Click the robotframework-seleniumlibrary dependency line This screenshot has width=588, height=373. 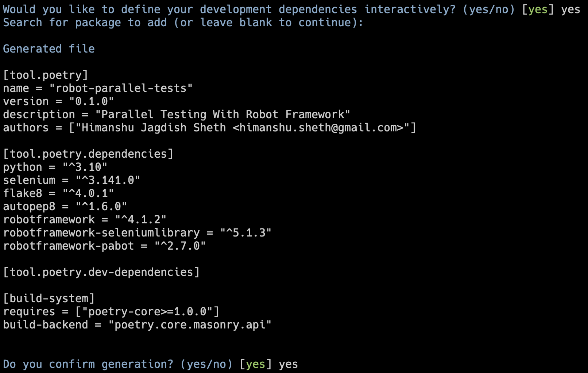(x=137, y=233)
